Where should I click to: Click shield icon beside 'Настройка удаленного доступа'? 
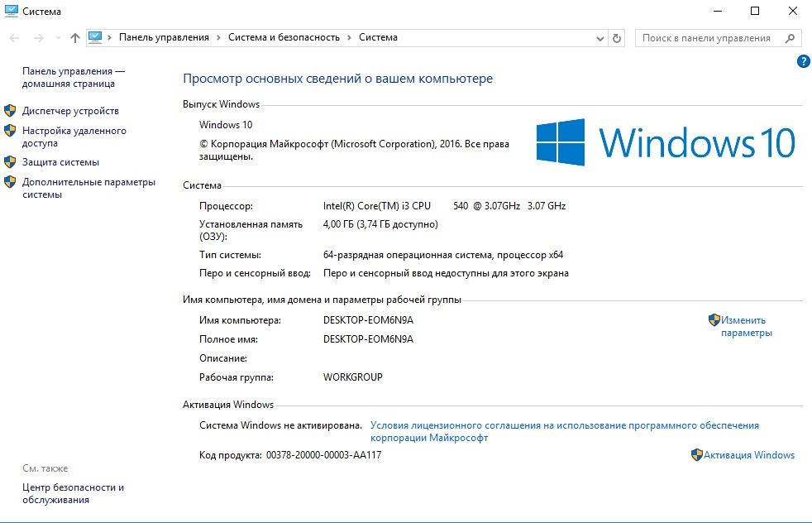coord(10,131)
